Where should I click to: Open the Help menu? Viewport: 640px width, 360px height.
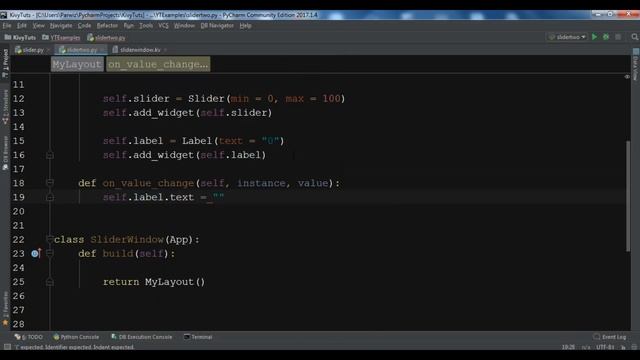(x=245, y=25)
